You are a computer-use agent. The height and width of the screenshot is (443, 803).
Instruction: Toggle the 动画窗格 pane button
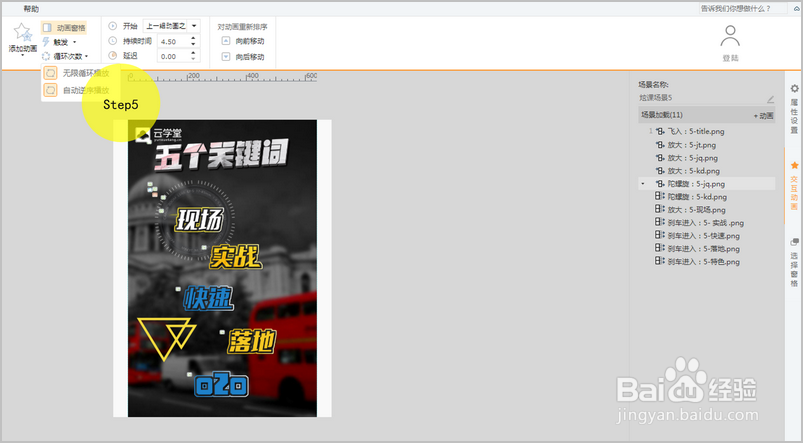64,28
